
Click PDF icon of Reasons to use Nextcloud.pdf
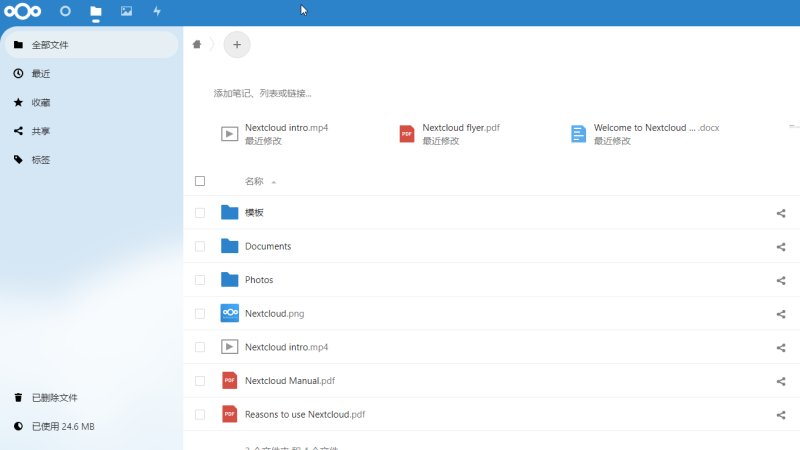(230, 414)
